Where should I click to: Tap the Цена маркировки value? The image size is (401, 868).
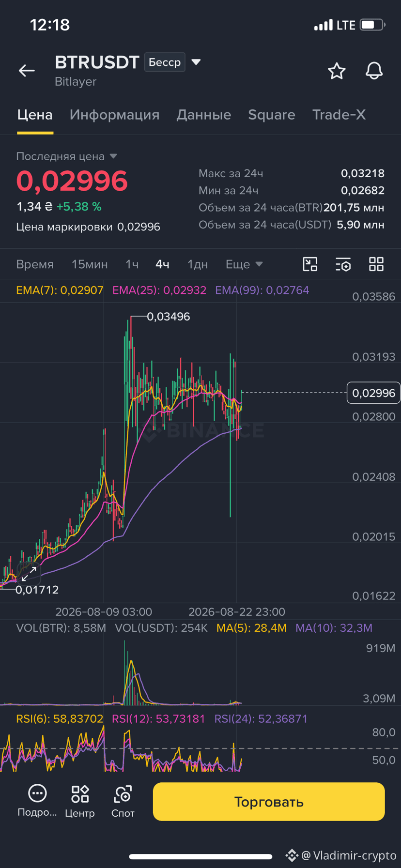coord(139,227)
